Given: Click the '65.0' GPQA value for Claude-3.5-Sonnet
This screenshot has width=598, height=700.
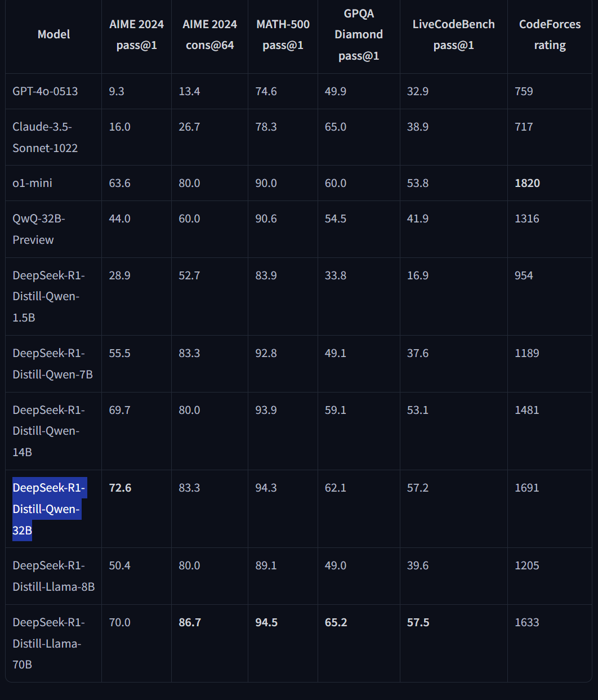Looking at the screenshot, I should (336, 127).
